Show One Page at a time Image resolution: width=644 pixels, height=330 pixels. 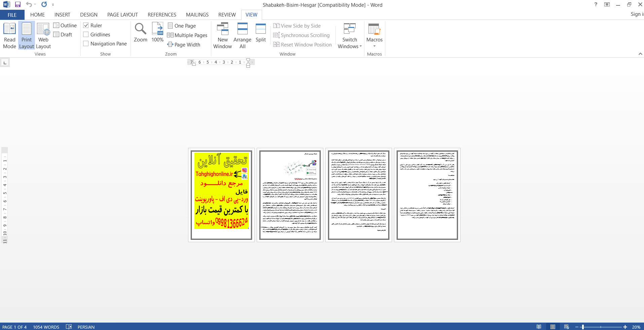[182, 26]
